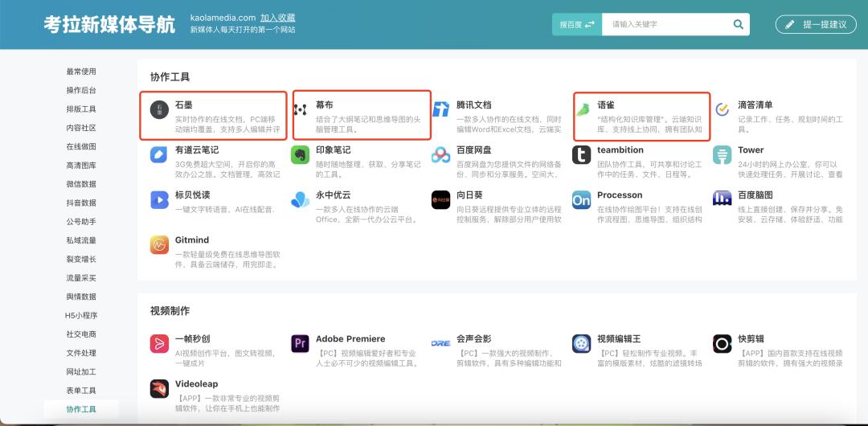This screenshot has height=426, width=868.
Task: Open the 会声会影 icon
Action: (x=440, y=343)
